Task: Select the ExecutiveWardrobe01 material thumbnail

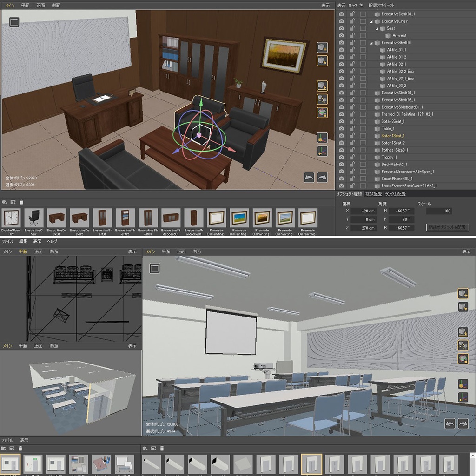Action: tap(194, 218)
